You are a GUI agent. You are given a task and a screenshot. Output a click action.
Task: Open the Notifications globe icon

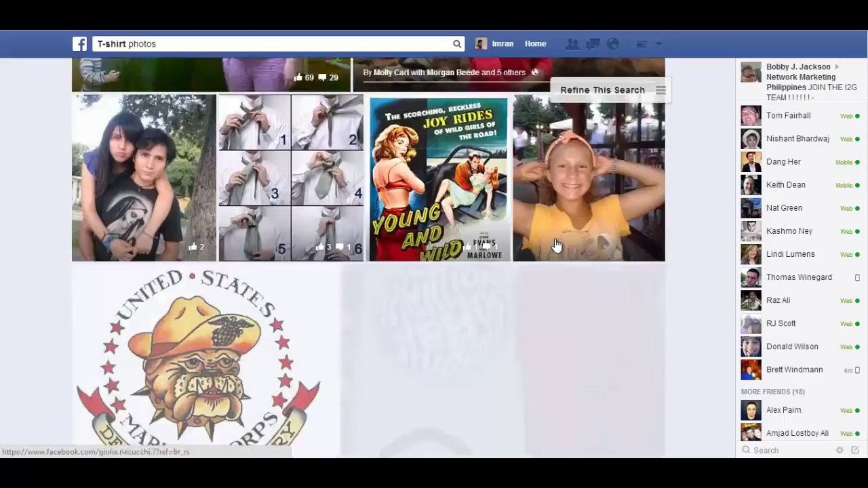pyautogui.click(x=613, y=44)
